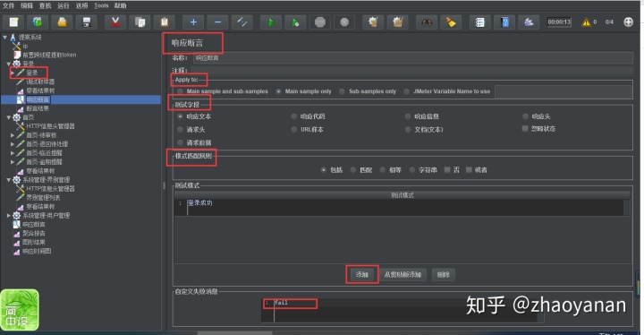The height and width of the screenshot is (335, 644).
Task: Toggle the 忽略状态 ignore status checkbox
Action: (x=525, y=129)
